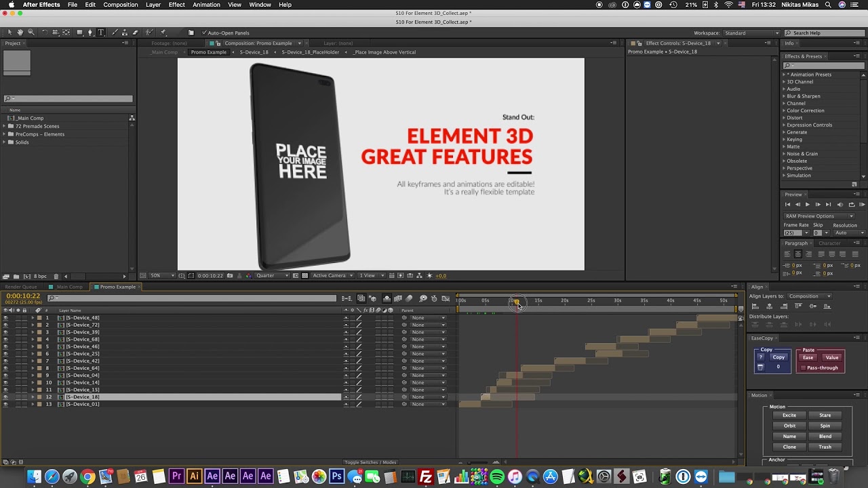The height and width of the screenshot is (488, 868).
Task: Open Spotify from the Dock
Action: [x=496, y=477]
